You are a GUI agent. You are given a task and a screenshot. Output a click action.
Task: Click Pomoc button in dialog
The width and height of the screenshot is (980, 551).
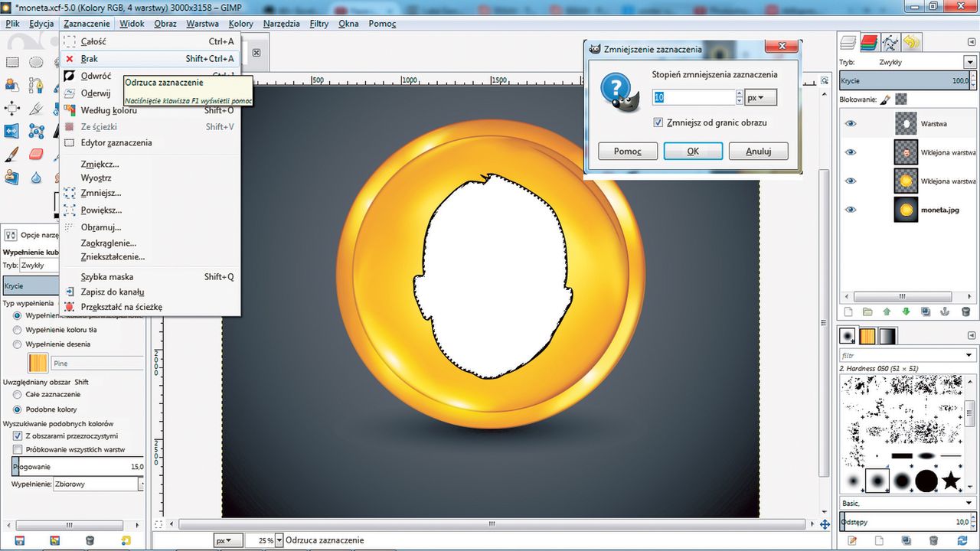coord(627,151)
